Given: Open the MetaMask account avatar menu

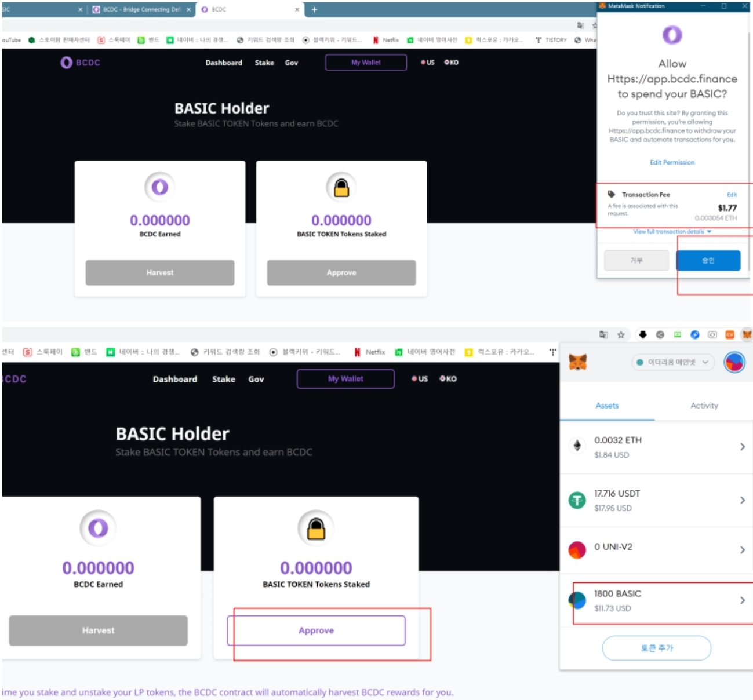Looking at the screenshot, I should [734, 363].
